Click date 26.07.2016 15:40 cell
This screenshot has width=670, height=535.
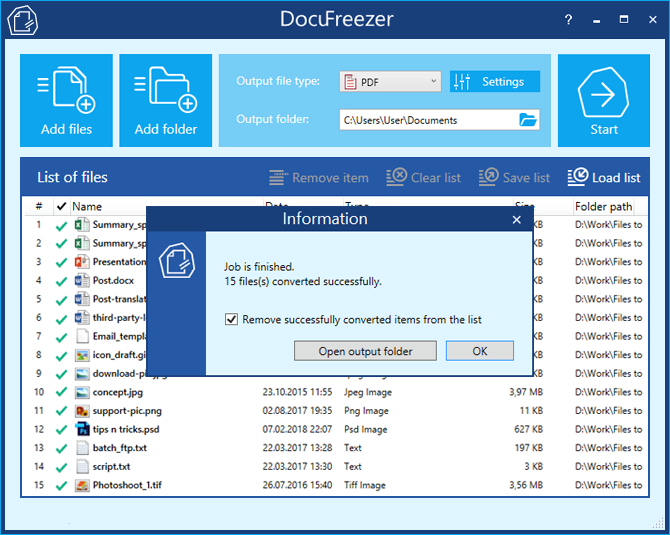pyautogui.click(x=297, y=485)
